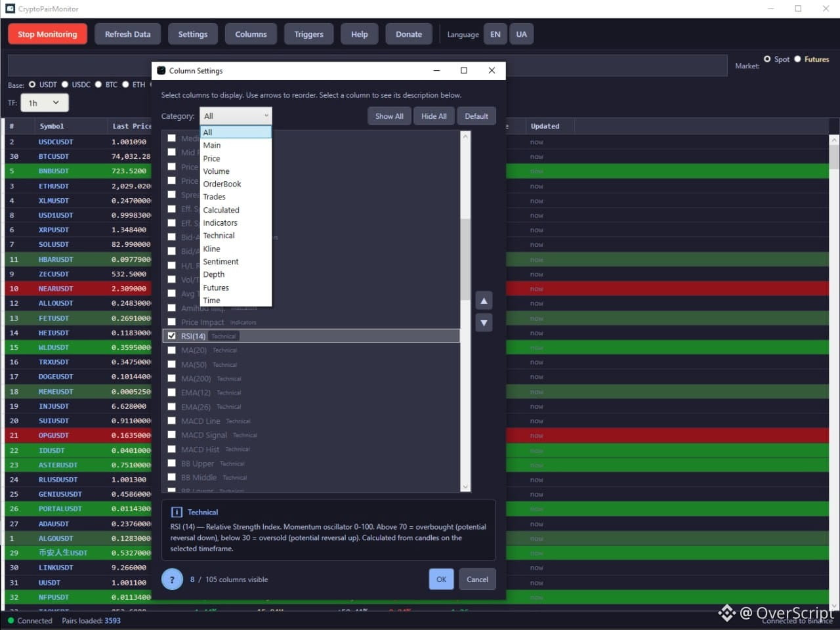840x630 pixels.
Task: Pick Futures in the Category dropdown list
Action: coord(236,287)
